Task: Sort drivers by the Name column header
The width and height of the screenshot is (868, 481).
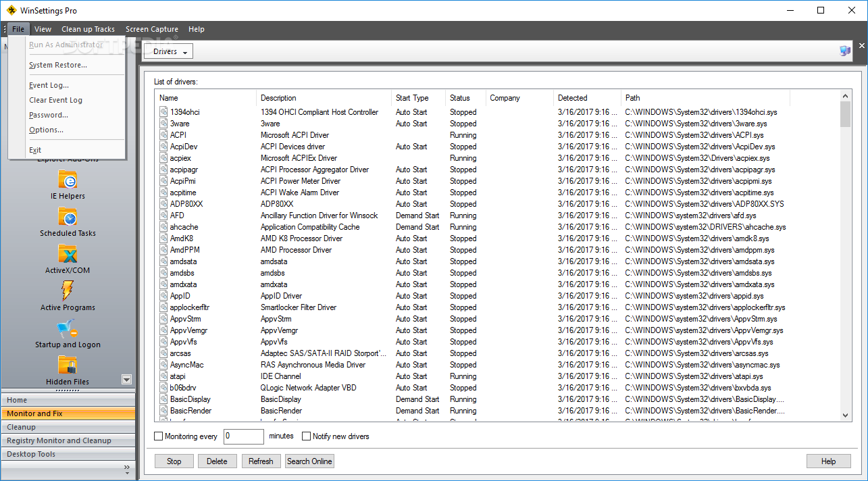Action: (x=205, y=98)
